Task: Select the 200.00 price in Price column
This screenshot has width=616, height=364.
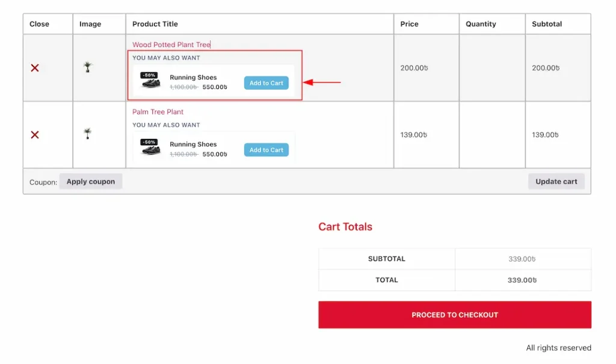Action: pos(414,68)
